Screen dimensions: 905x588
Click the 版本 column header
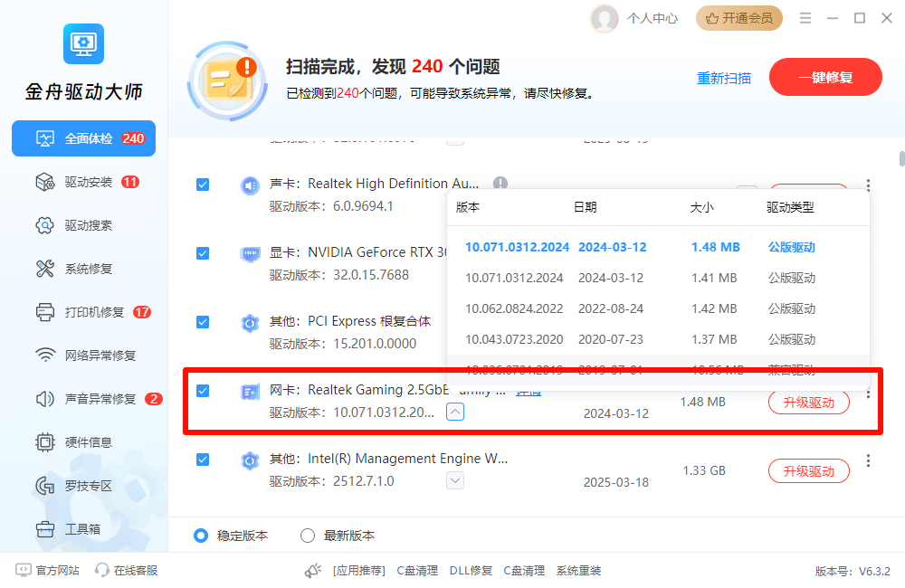[x=468, y=207]
